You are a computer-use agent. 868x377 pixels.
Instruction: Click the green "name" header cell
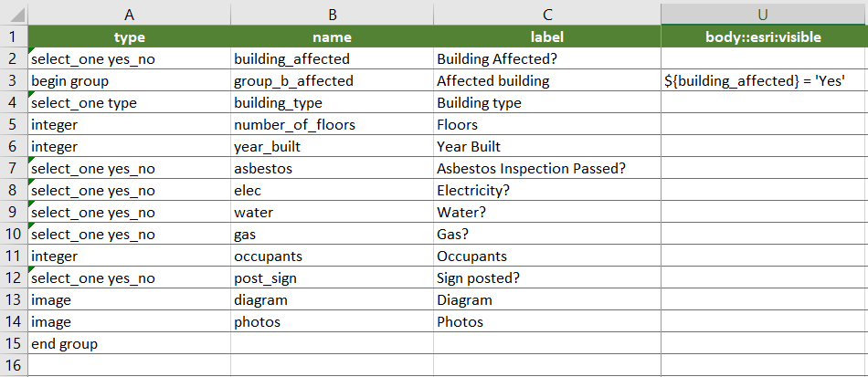point(332,37)
